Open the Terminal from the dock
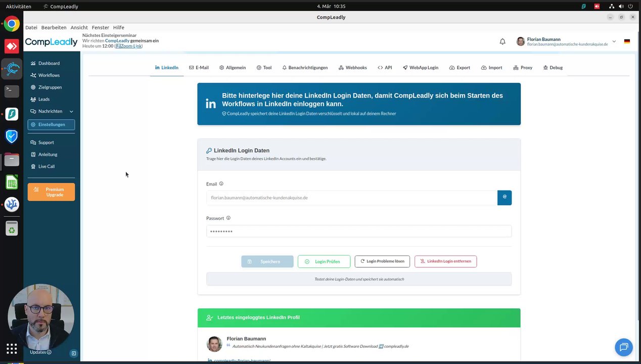 click(x=12, y=91)
